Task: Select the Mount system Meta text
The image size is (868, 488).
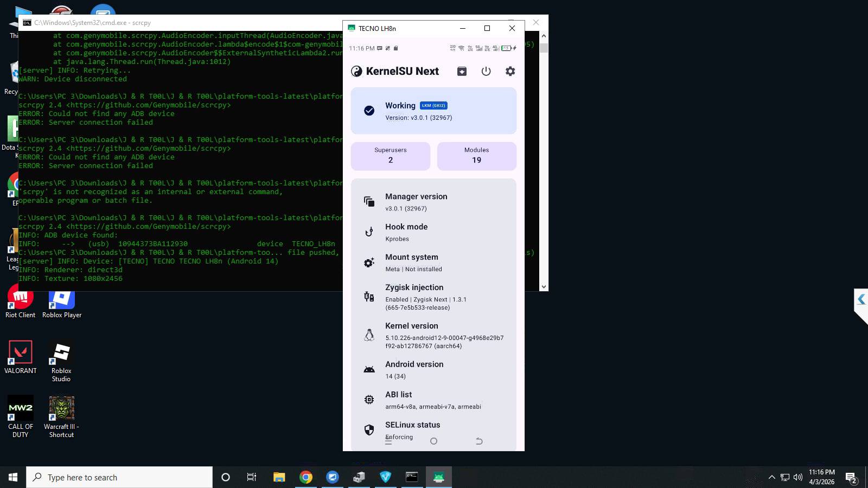Action: (413, 269)
